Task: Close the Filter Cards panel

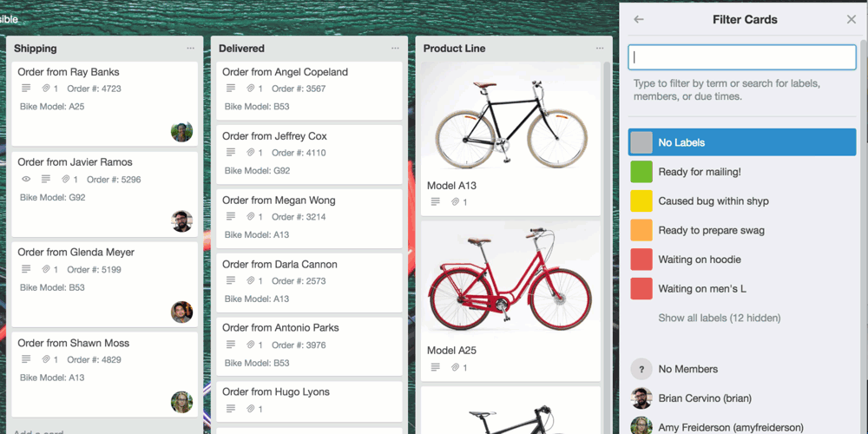Action: point(852,19)
